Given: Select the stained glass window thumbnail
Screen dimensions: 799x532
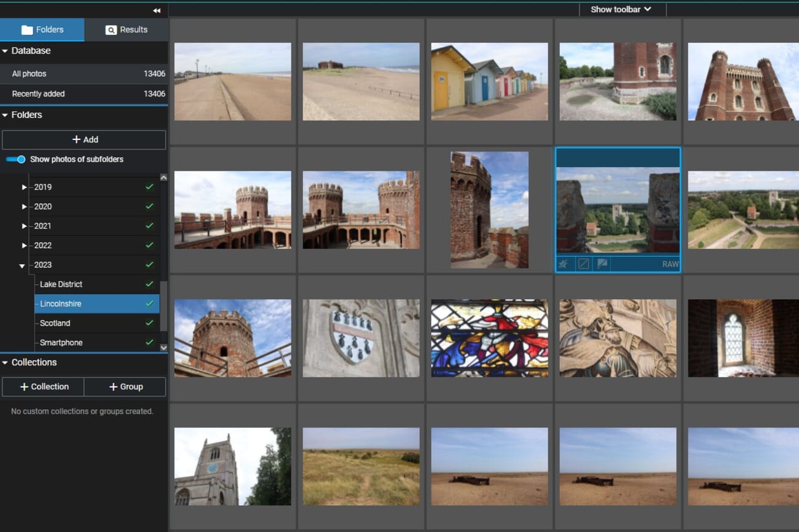Looking at the screenshot, I should click(489, 337).
